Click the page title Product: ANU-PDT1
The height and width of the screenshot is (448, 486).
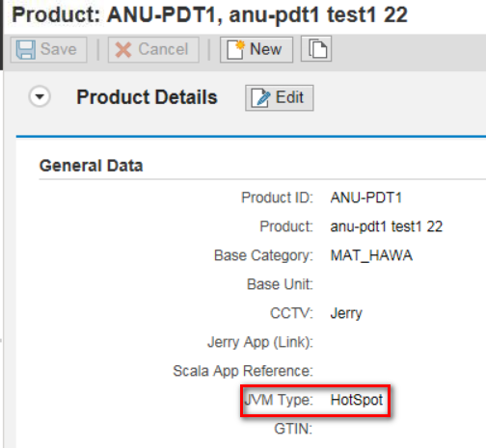[x=118, y=14]
